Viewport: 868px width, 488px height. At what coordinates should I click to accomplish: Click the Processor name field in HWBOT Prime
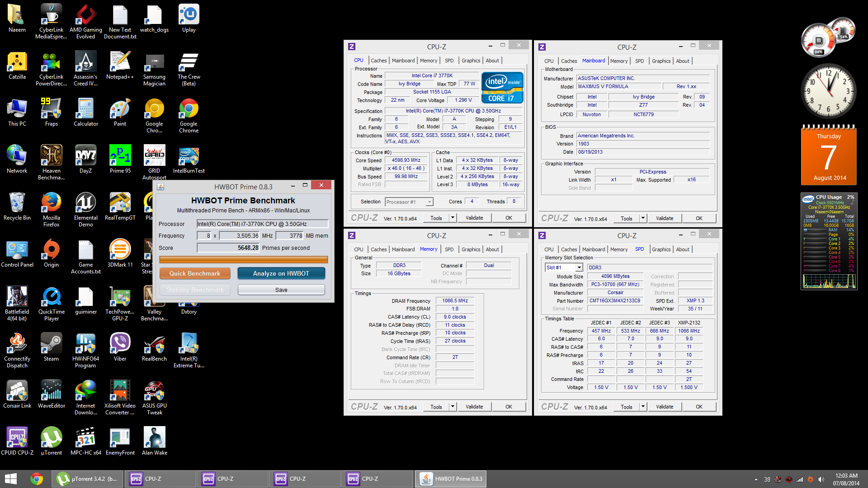[262, 224]
